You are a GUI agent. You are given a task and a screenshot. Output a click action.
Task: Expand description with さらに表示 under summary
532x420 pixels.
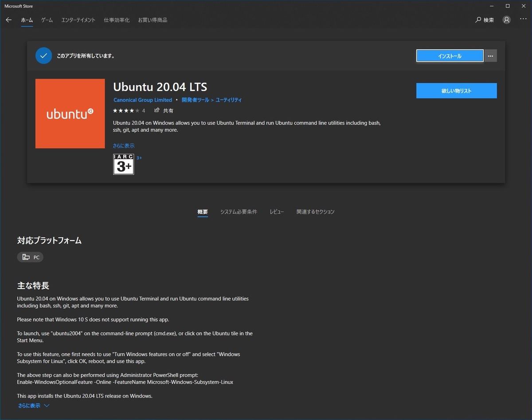124,146
